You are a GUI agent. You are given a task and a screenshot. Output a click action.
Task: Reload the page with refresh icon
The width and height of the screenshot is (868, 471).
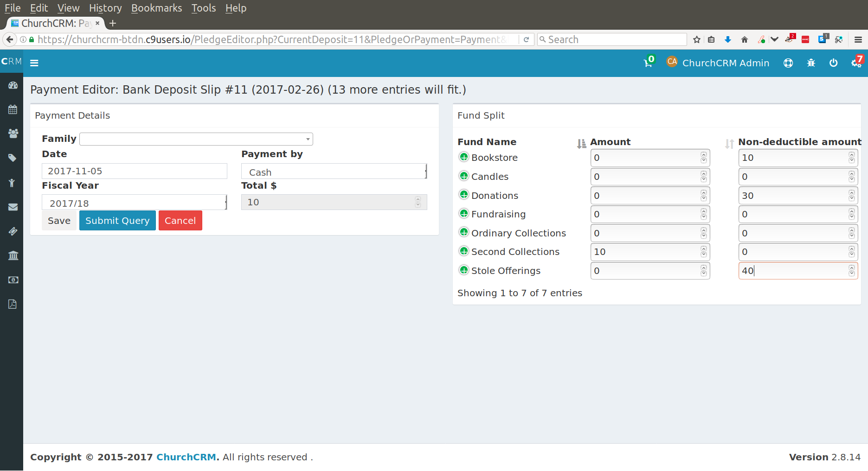click(x=526, y=39)
